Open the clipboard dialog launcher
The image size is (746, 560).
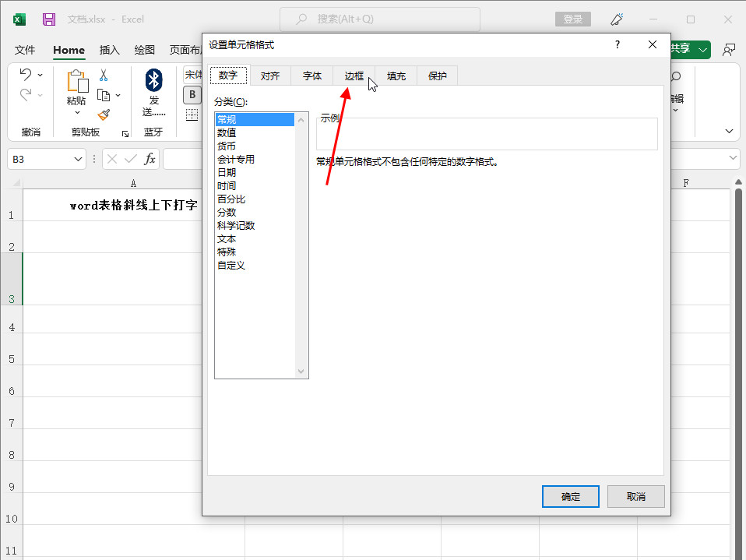(125, 134)
